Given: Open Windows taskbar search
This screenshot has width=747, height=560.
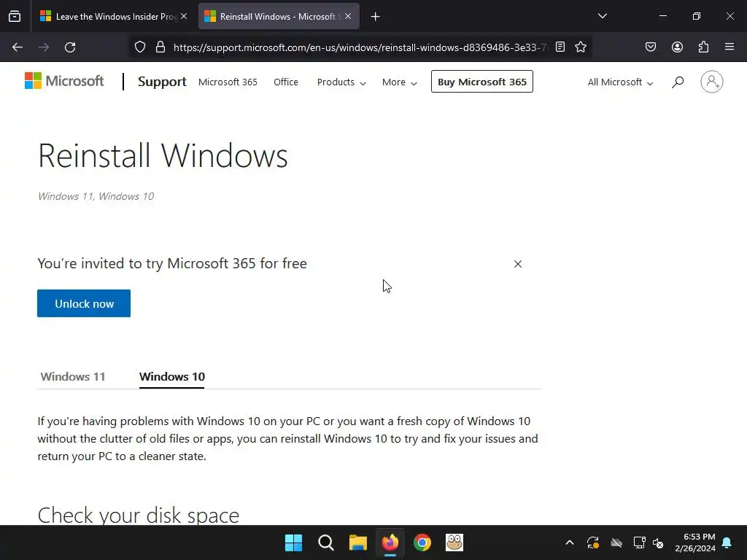Looking at the screenshot, I should 326,542.
